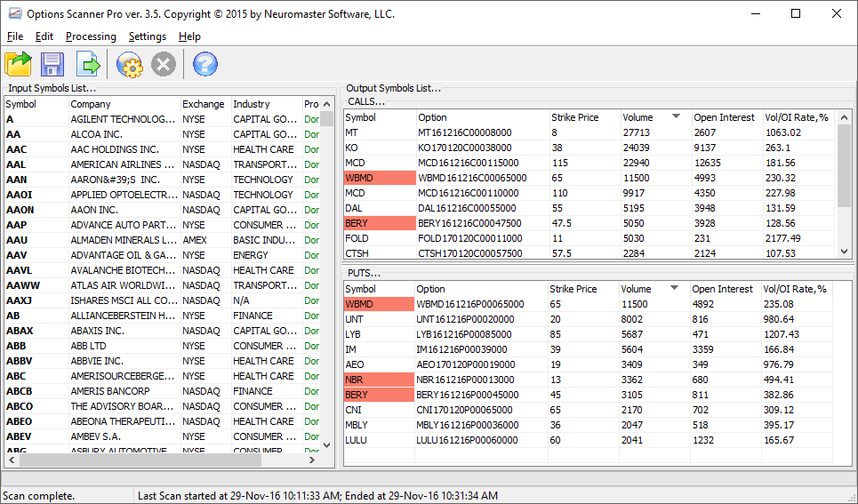Click the Scan complete status text
The width and height of the screenshot is (858, 504).
pyautogui.click(x=39, y=496)
